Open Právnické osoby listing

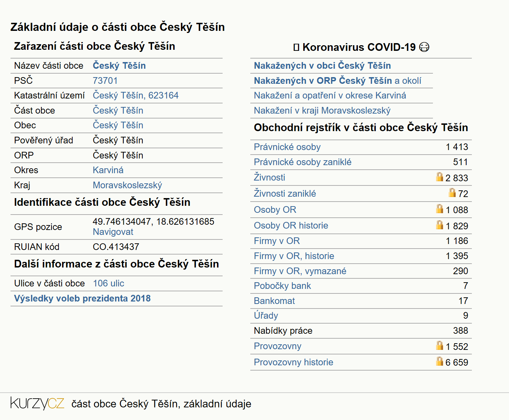click(x=287, y=147)
